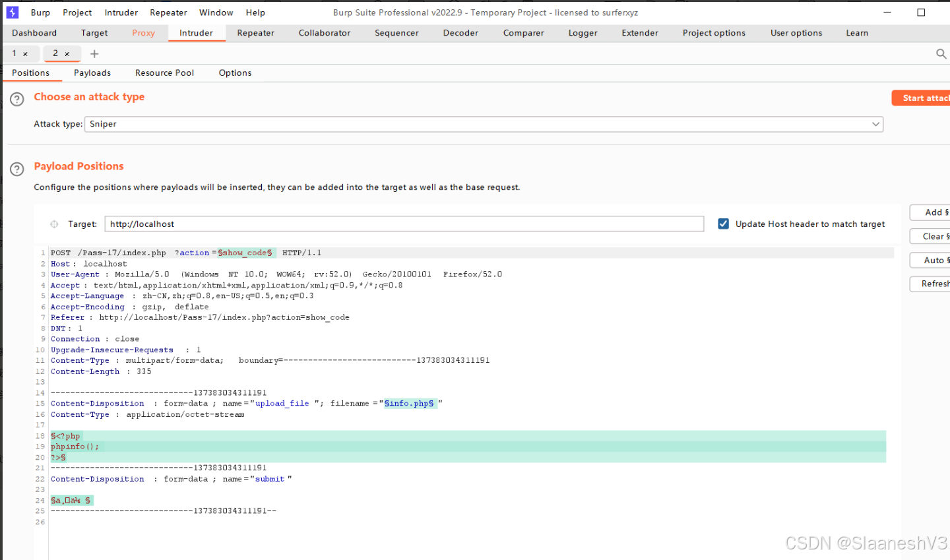Click the Host: localhost header line
Screen dimensions: 950x560
[x=89, y=264]
